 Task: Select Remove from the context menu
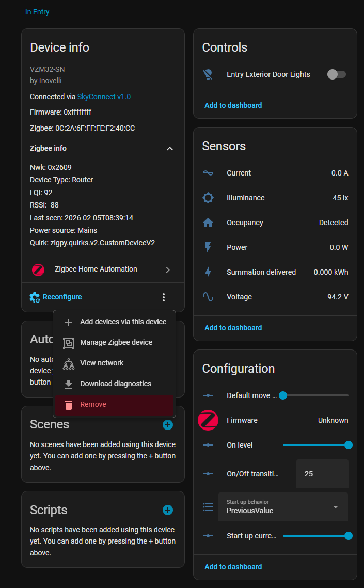pos(93,405)
